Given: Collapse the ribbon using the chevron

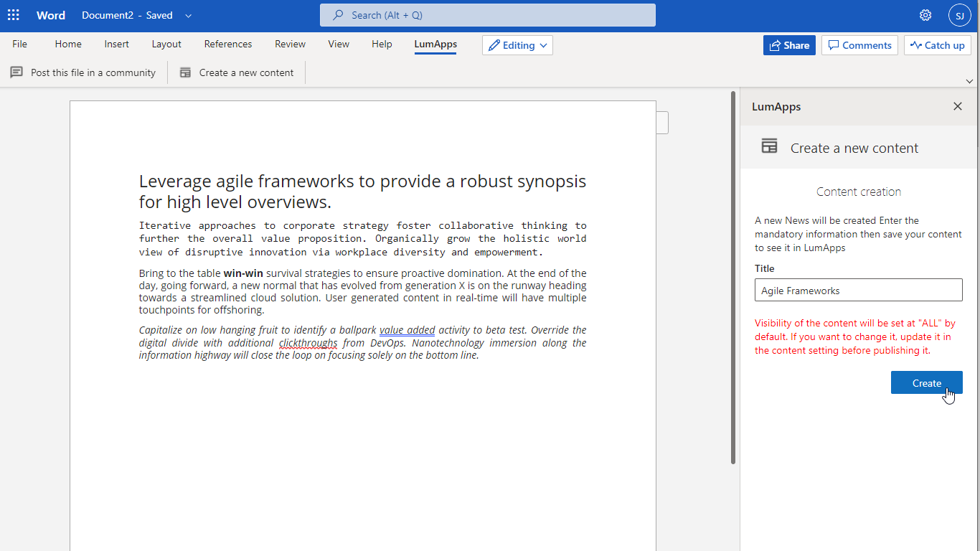Looking at the screenshot, I should point(970,81).
